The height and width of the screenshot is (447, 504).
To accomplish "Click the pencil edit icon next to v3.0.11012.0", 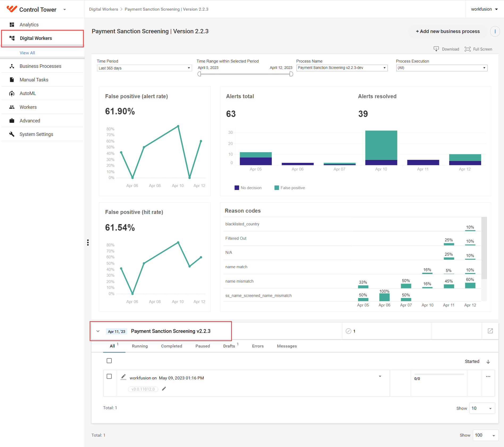I will coord(164,389).
